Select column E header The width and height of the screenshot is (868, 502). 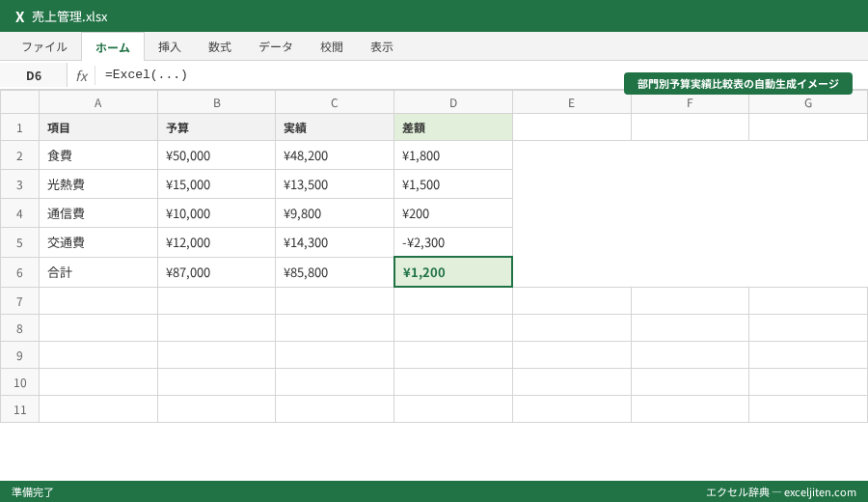pyautogui.click(x=571, y=102)
